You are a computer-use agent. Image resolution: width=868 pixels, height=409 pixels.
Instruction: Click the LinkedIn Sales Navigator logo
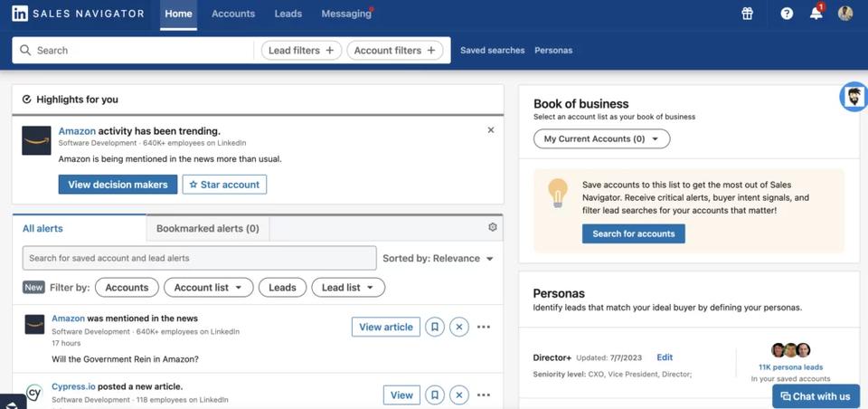78,14
